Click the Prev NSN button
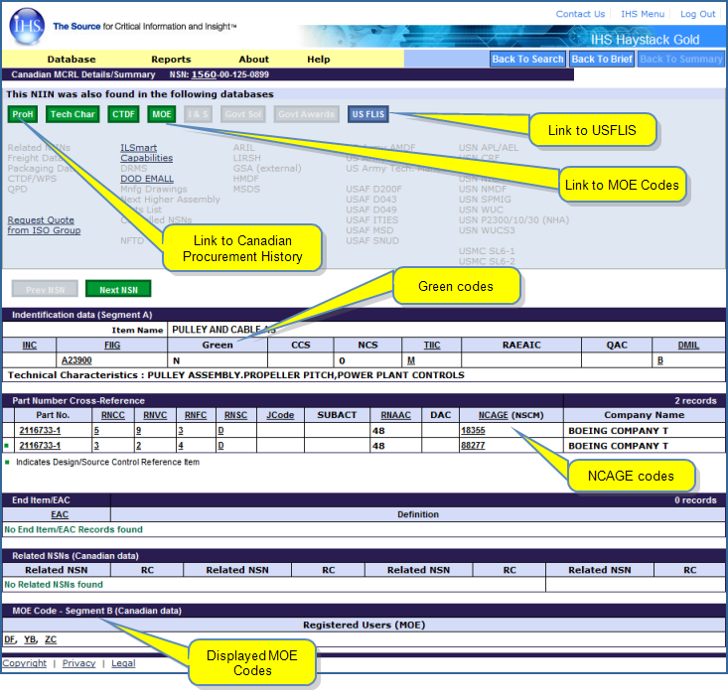728x700 pixels. (x=45, y=290)
